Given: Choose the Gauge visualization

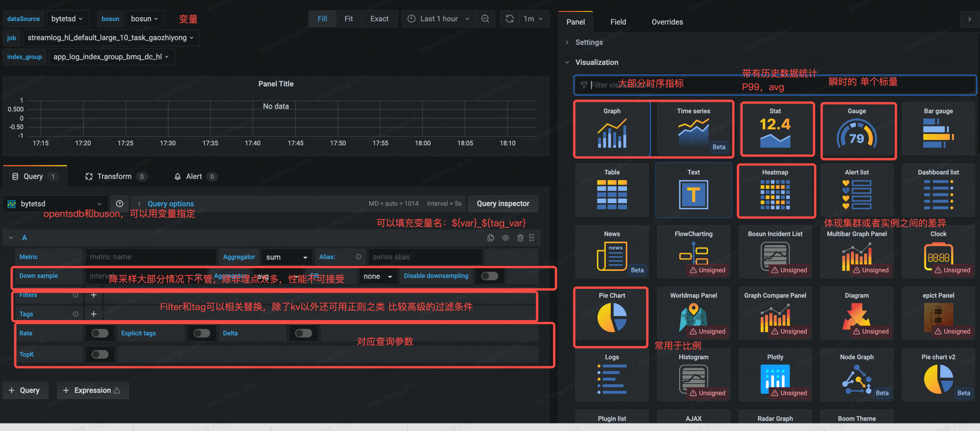Looking at the screenshot, I should click(x=856, y=129).
